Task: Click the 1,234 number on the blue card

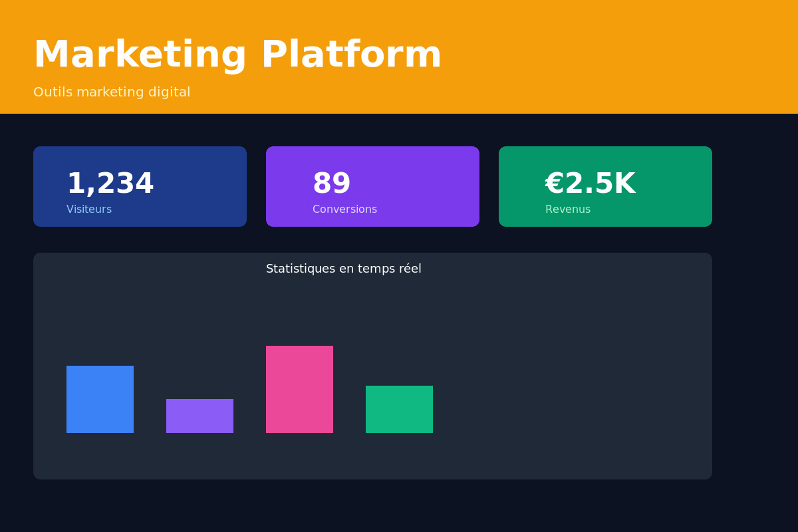Action: pyautogui.click(x=110, y=184)
